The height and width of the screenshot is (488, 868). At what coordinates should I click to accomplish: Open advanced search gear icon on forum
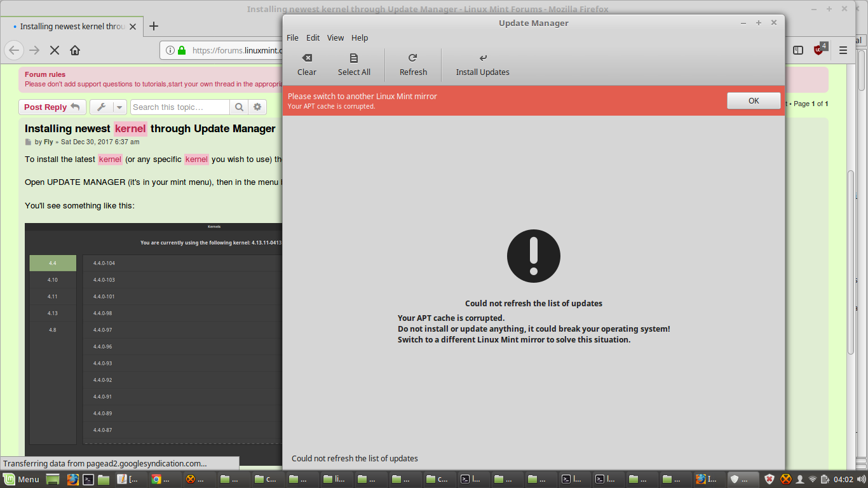point(257,107)
